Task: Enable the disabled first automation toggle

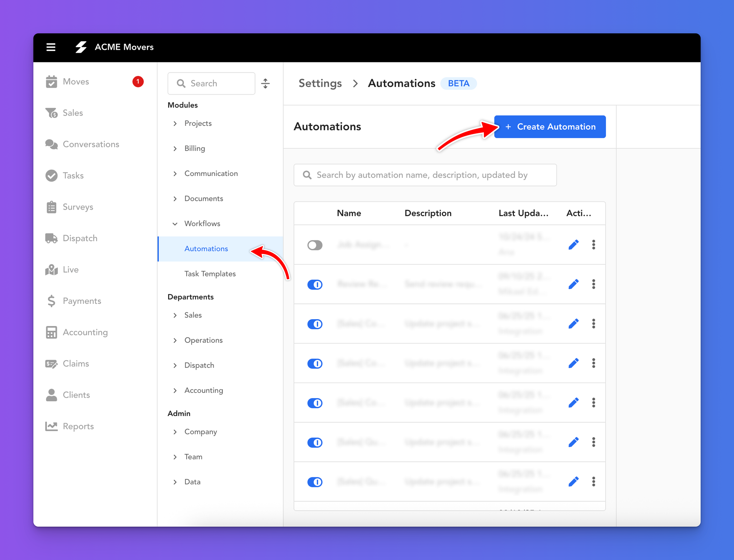Action: [315, 245]
